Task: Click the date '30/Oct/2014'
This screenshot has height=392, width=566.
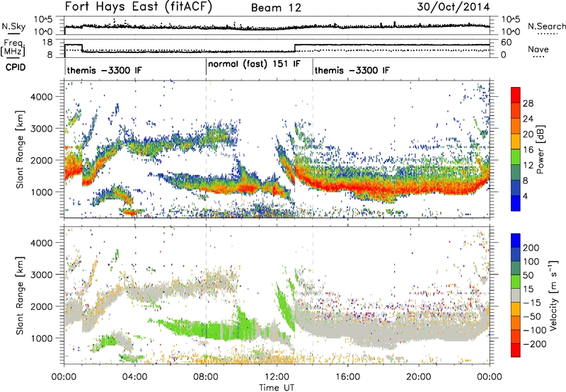Action: (x=454, y=7)
